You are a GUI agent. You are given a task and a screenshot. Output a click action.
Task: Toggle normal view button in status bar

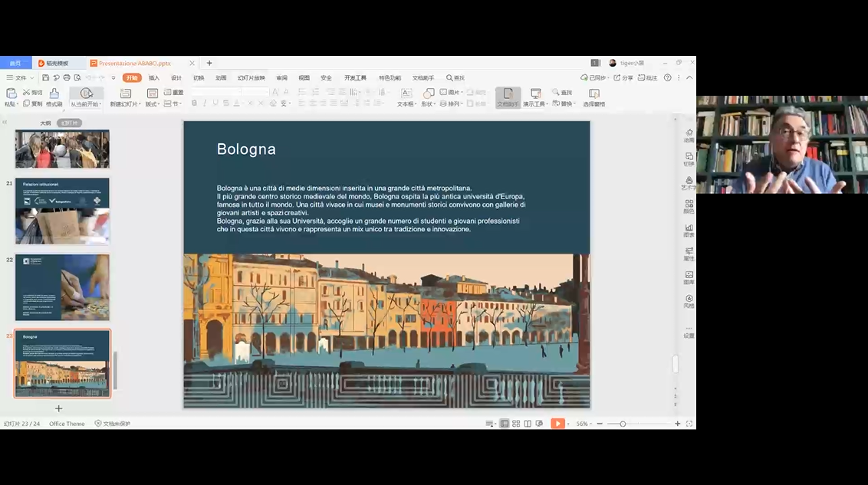tap(505, 424)
